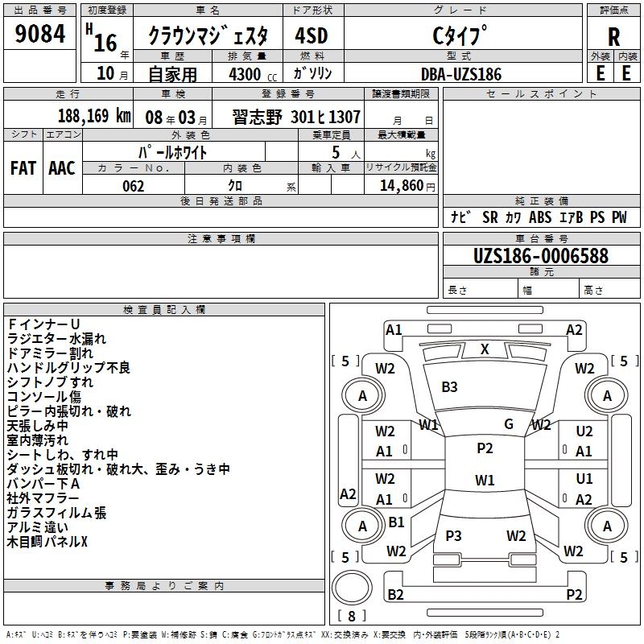Select B3 hood mark on the diagram
Image resolution: width=644 pixels, height=644 pixels.
click(x=449, y=387)
